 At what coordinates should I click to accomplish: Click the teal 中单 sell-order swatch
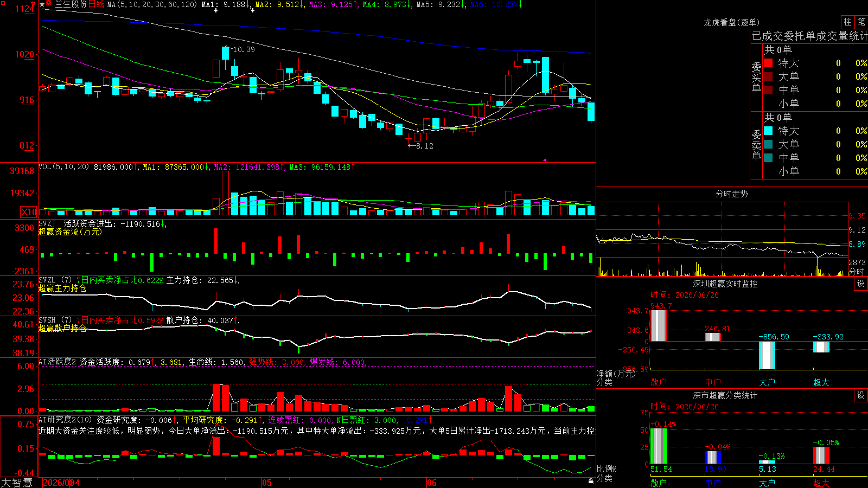tap(768, 157)
